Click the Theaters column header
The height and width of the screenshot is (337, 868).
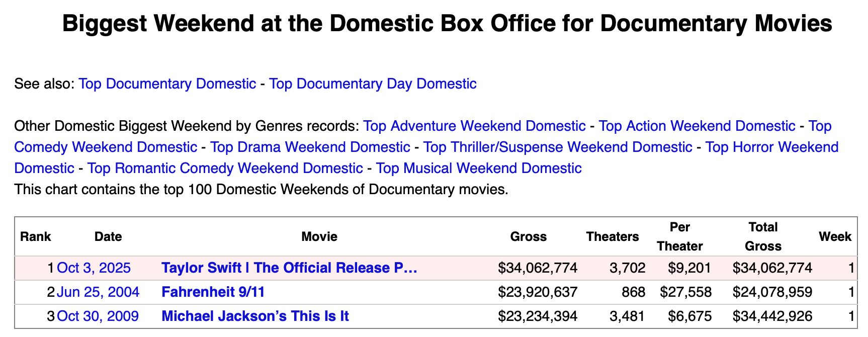(612, 237)
